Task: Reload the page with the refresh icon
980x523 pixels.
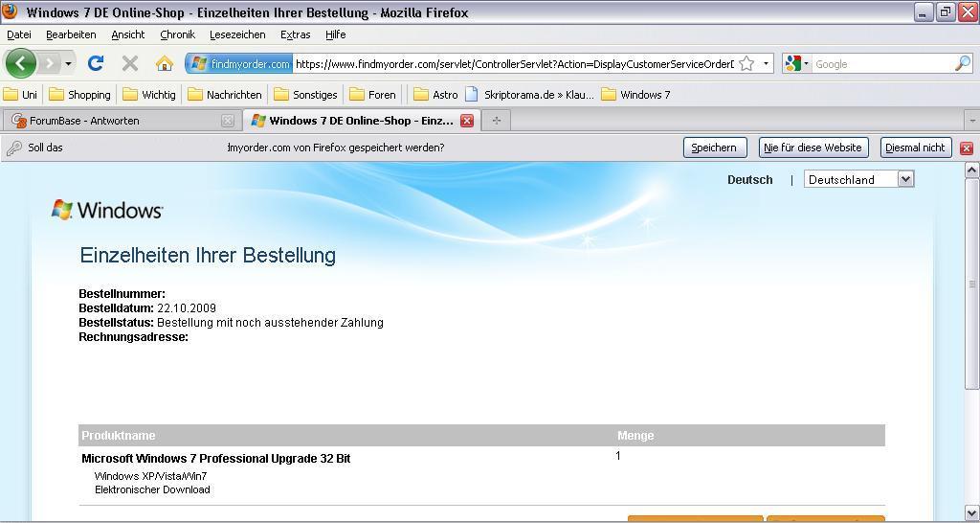Action: tap(96, 63)
